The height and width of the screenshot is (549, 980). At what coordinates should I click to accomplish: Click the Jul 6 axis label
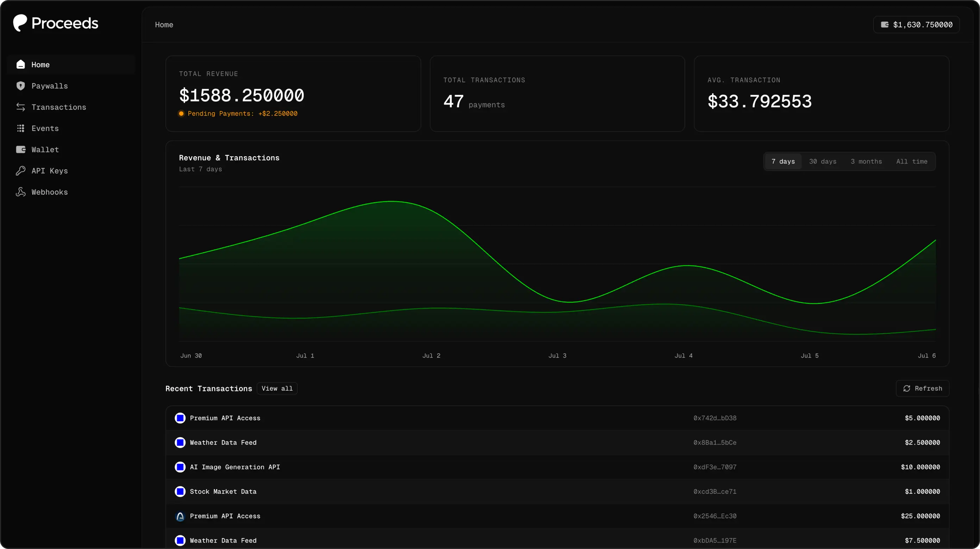[927, 355]
